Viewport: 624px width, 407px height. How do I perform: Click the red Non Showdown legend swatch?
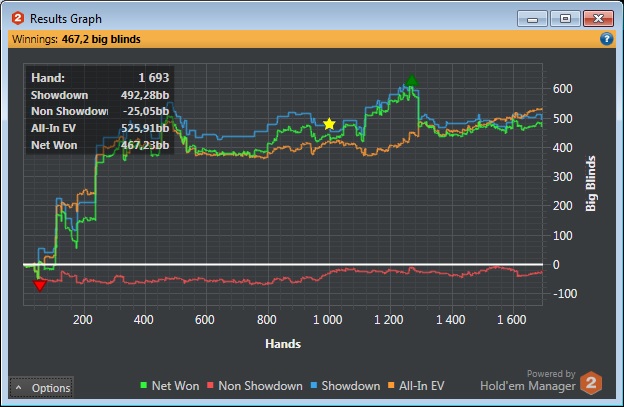pos(211,385)
